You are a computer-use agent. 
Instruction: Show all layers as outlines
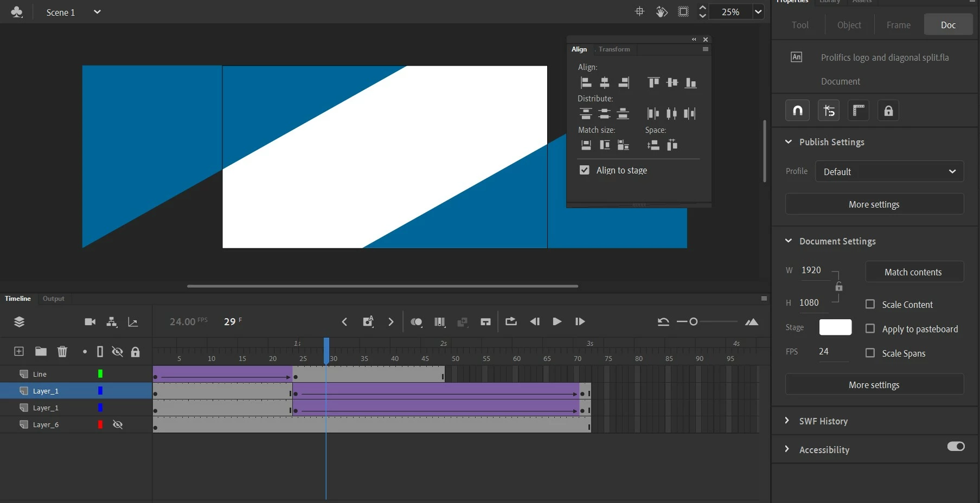[x=100, y=351]
